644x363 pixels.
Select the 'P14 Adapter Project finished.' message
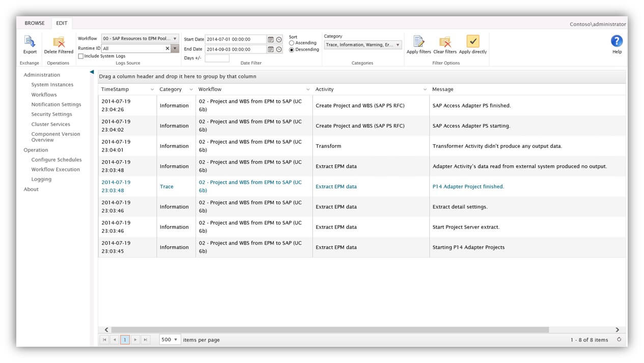(468, 187)
